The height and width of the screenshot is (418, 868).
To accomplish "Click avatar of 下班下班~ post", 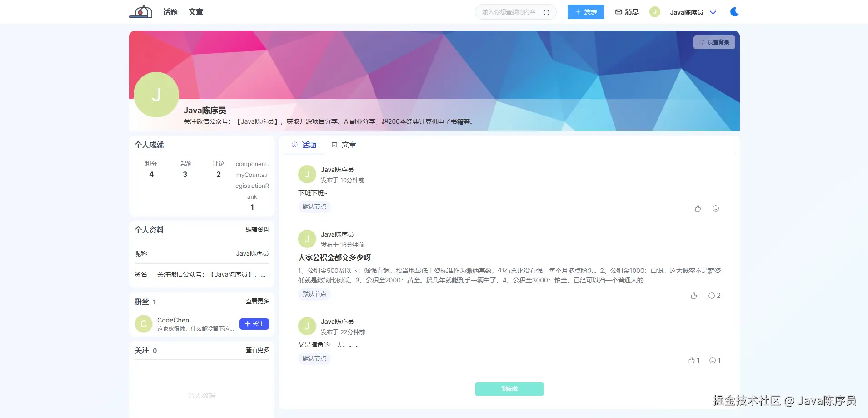I will click(307, 174).
